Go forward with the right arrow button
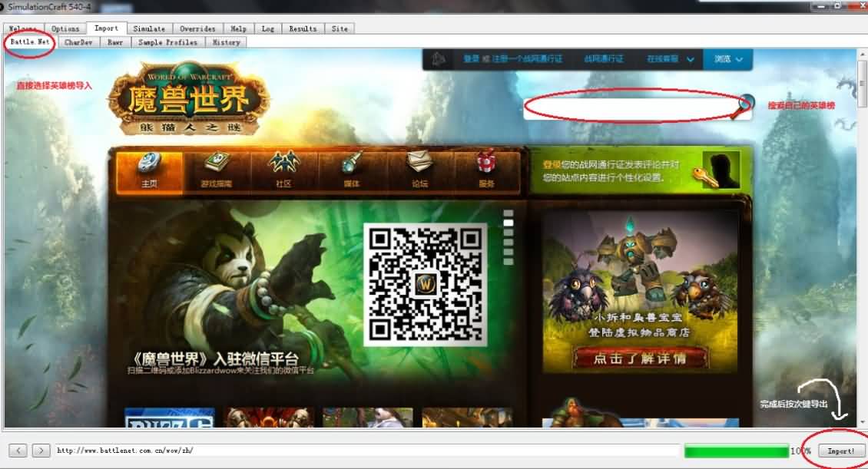 [41, 451]
